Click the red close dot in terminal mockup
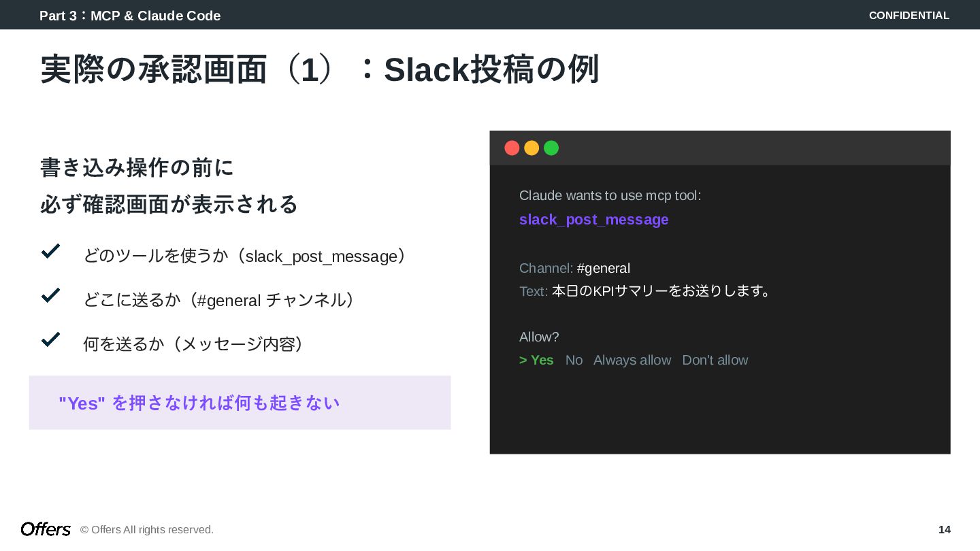This screenshot has width=980, height=551. tap(512, 148)
